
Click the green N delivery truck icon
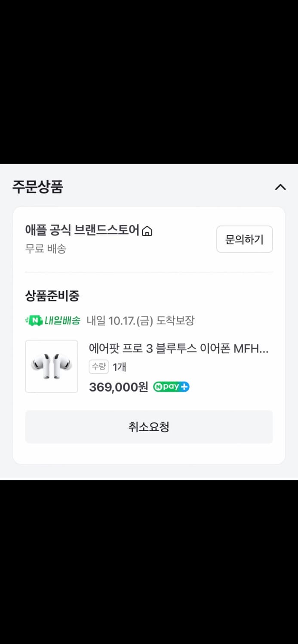(x=34, y=320)
